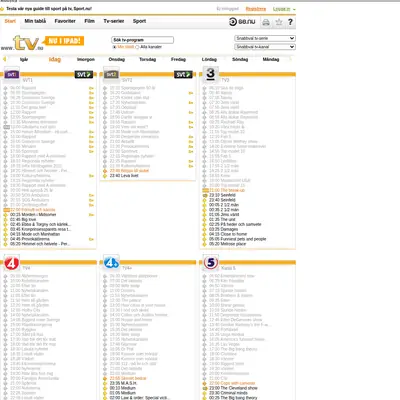Click the Kanal 5 channel logo
This screenshot has height=400, width=400.
coord(211,263)
